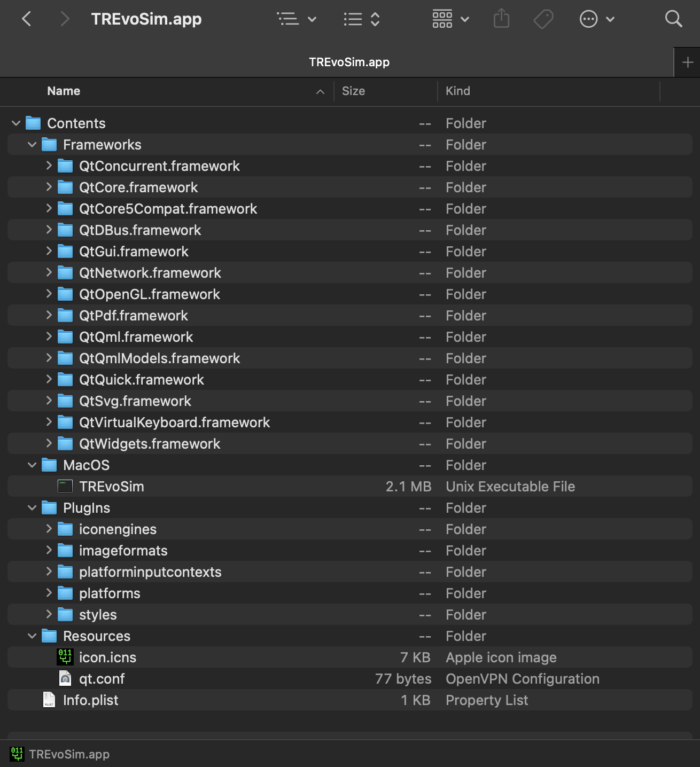The width and height of the screenshot is (700, 767).
Task: Expand QtCore5Compat.framework folder
Action: point(49,208)
